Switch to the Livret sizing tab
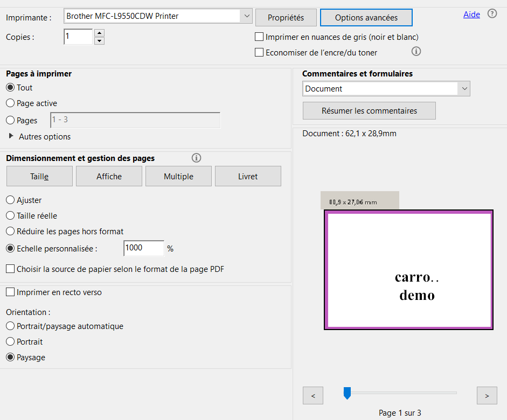Image resolution: width=507 pixels, height=420 pixels. (248, 177)
